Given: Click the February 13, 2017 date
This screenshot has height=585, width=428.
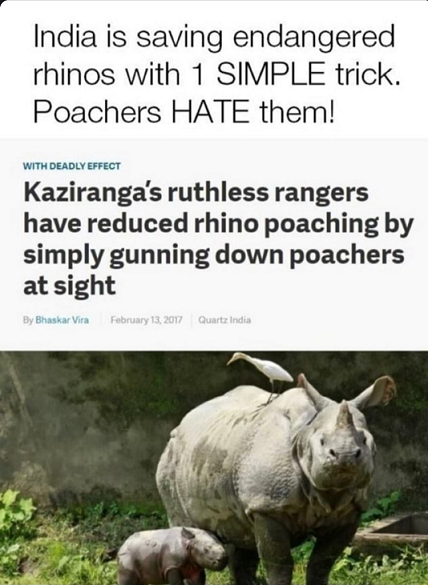Looking at the screenshot, I should (146, 320).
